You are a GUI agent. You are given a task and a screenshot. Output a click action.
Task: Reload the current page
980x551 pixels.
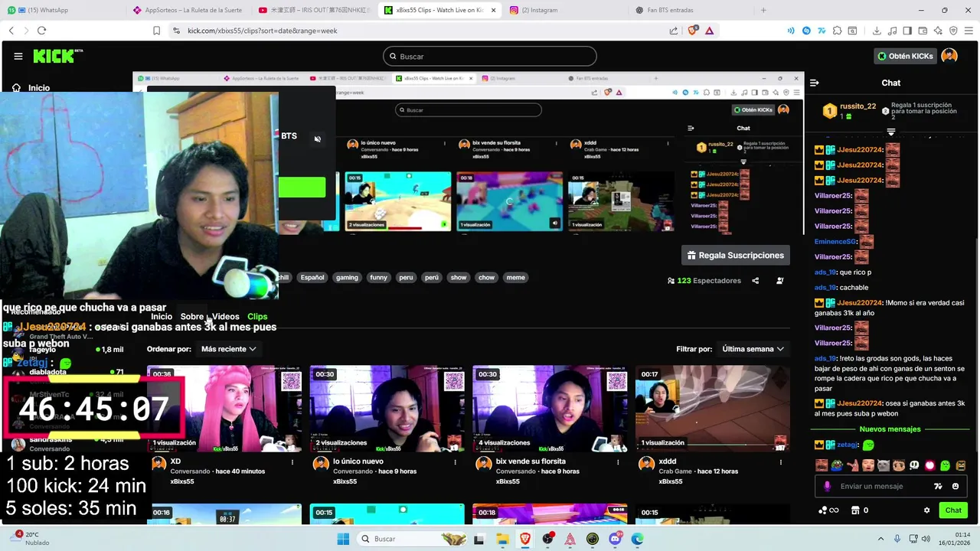coord(41,31)
